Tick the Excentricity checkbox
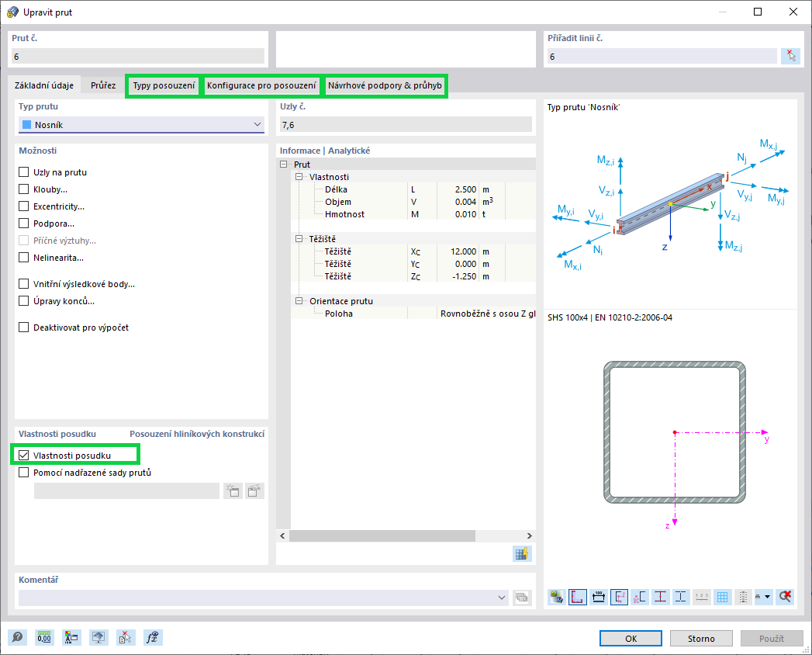Screen dimensions: 812x655 point(23,206)
